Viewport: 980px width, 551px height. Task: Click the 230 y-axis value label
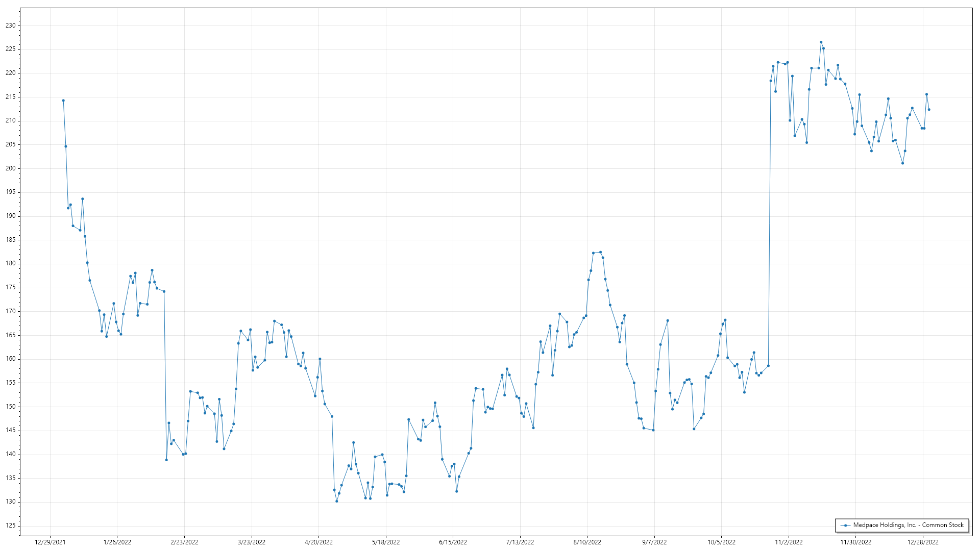11,26
